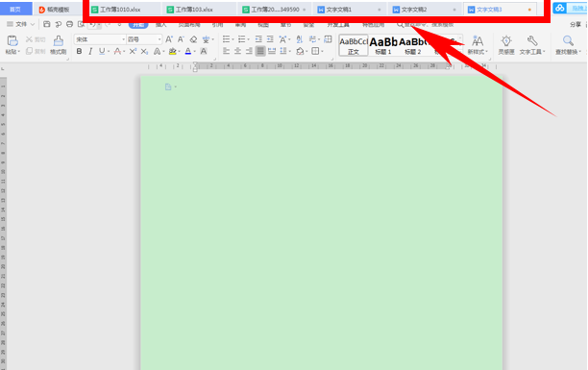Click the 分享 share button
588x370 pixels.
pos(576,24)
